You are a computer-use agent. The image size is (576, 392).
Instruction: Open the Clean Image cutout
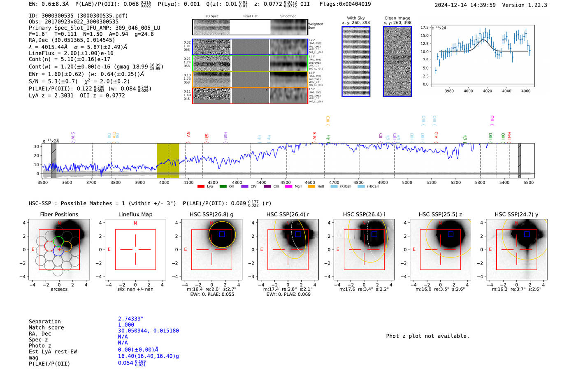pyautogui.click(x=397, y=61)
